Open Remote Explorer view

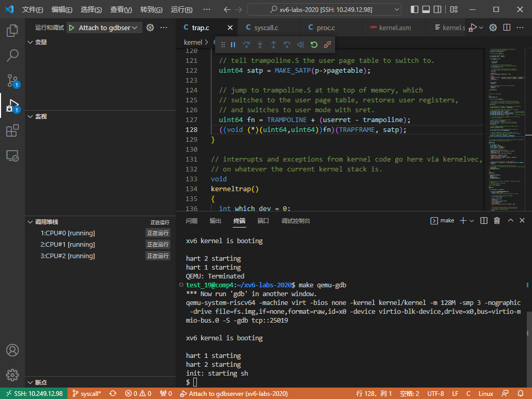tap(12, 155)
